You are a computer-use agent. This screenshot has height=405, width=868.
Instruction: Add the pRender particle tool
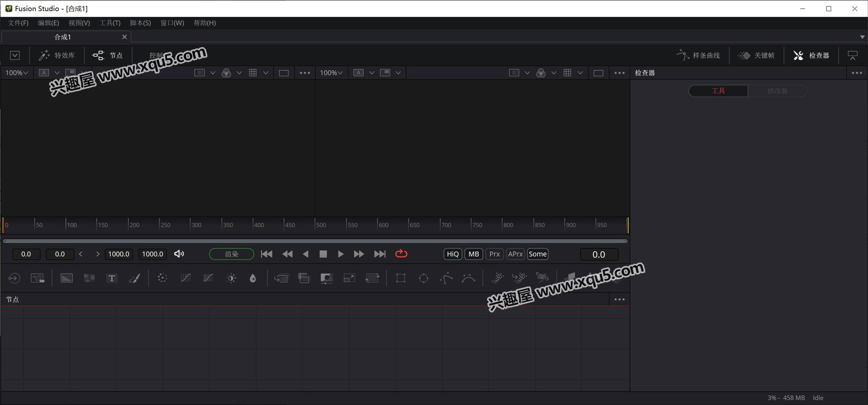click(x=542, y=278)
